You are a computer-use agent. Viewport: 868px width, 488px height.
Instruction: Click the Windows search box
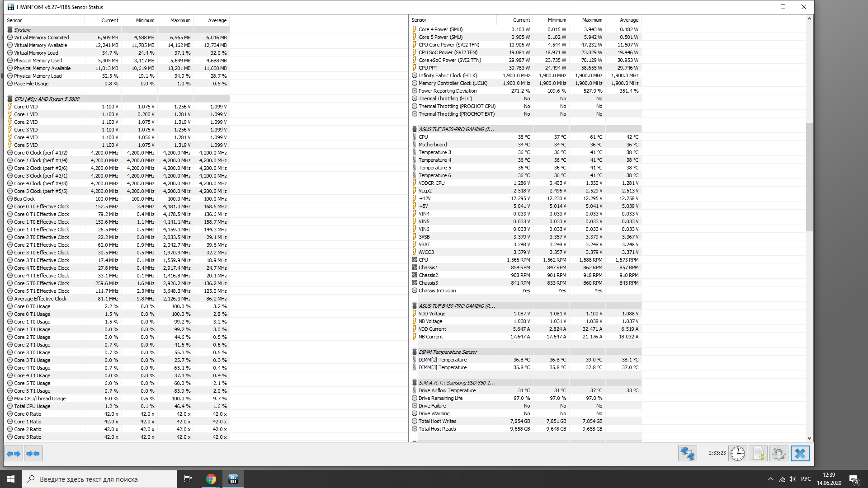[99, 479]
